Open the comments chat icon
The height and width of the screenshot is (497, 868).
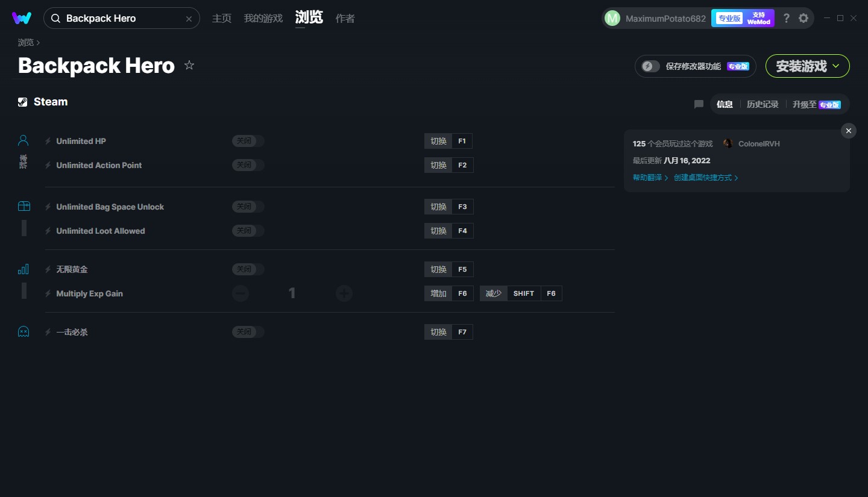pyautogui.click(x=699, y=104)
